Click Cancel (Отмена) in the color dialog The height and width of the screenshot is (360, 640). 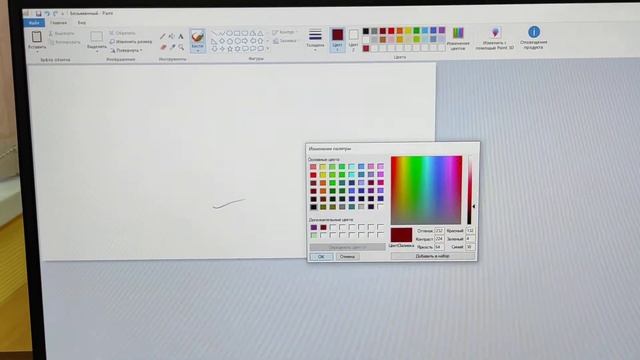tap(347, 256)
